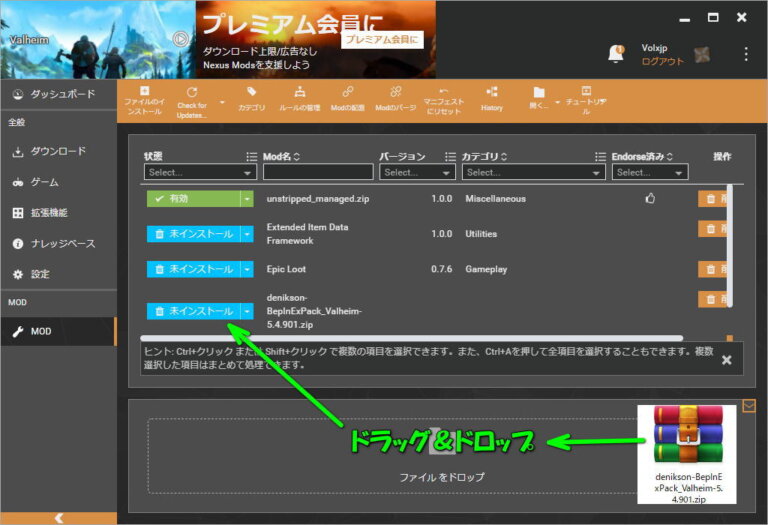Select the MOD page in the sidebar
The image size is (768, 525).
tap(58, 332)
